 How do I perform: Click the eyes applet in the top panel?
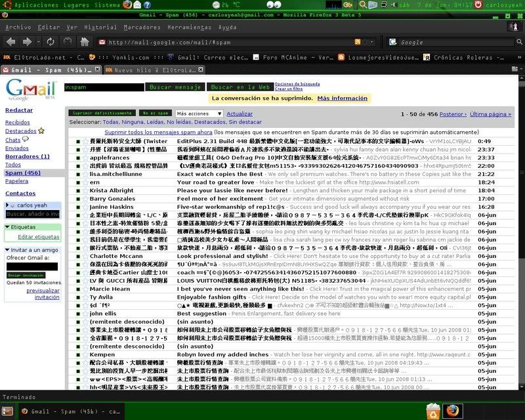274,5
